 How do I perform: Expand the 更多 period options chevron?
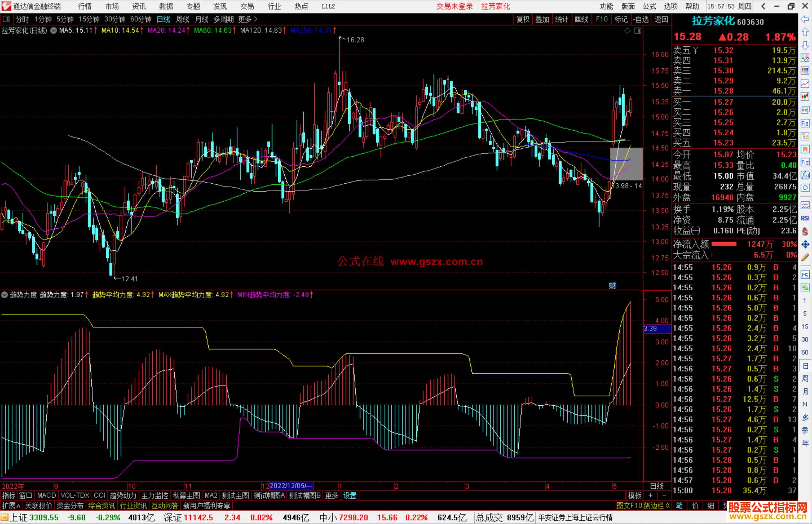click(x=256, y=19)
